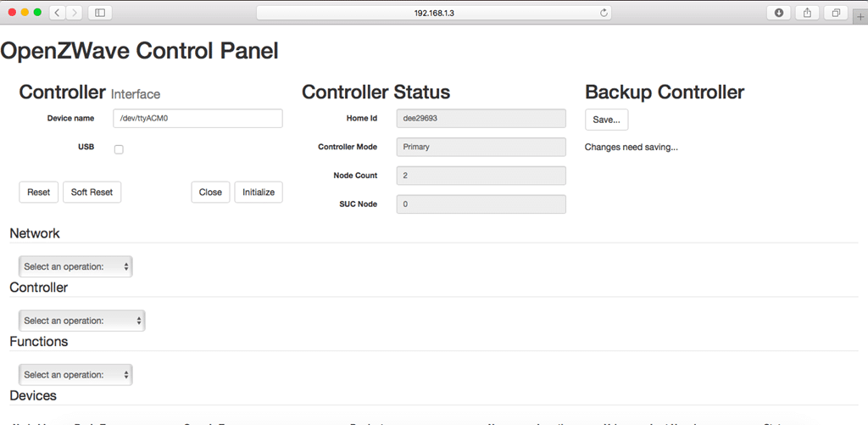The height and width of the screenshot is (425, 868).
Task: Focus the Device name input field
Action: (x=198, y=118)
